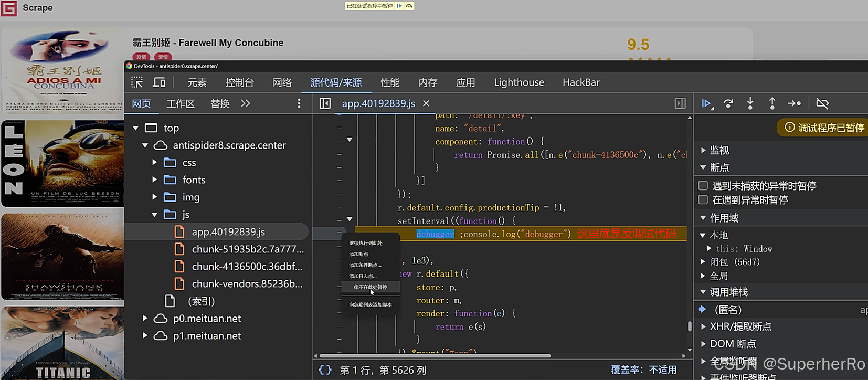Close the app.40192839.js editor tab
The image size is (868, 380).
pos(426,103)
